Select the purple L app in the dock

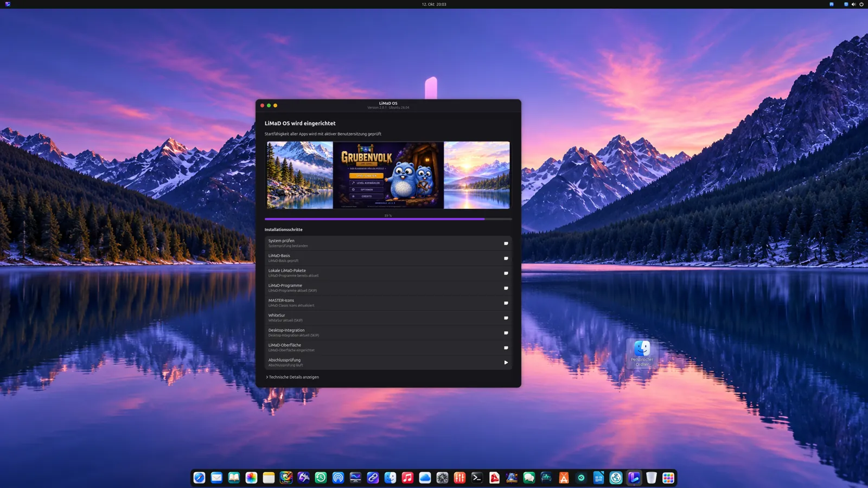634,478
